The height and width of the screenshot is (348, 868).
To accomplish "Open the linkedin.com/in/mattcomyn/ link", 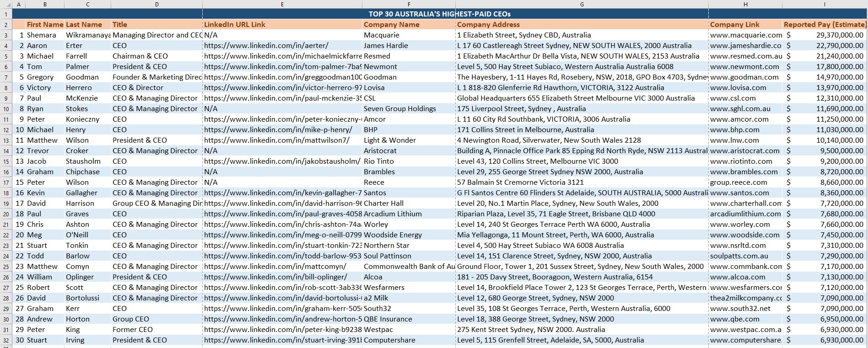I will pyautogui.click(x=275, y=267).
